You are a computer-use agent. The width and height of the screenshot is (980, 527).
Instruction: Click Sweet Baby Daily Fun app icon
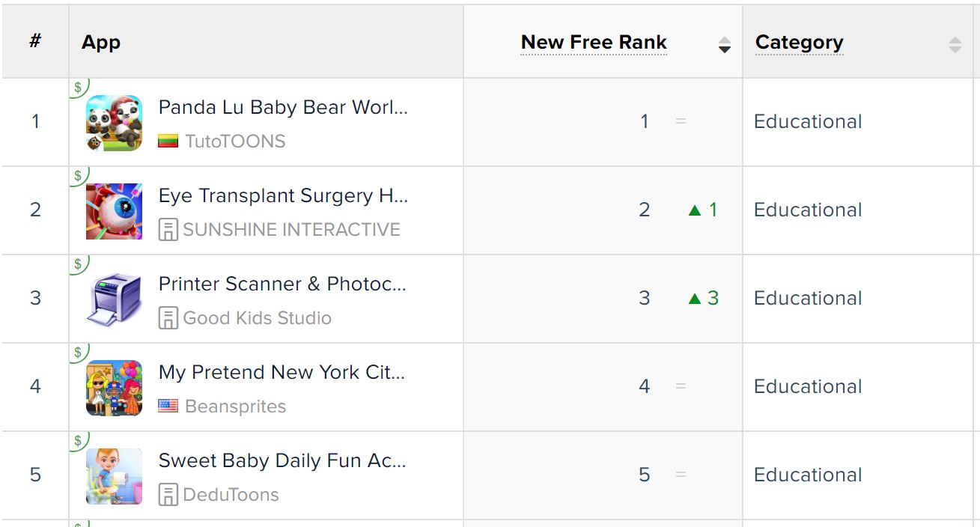(114, 476)
